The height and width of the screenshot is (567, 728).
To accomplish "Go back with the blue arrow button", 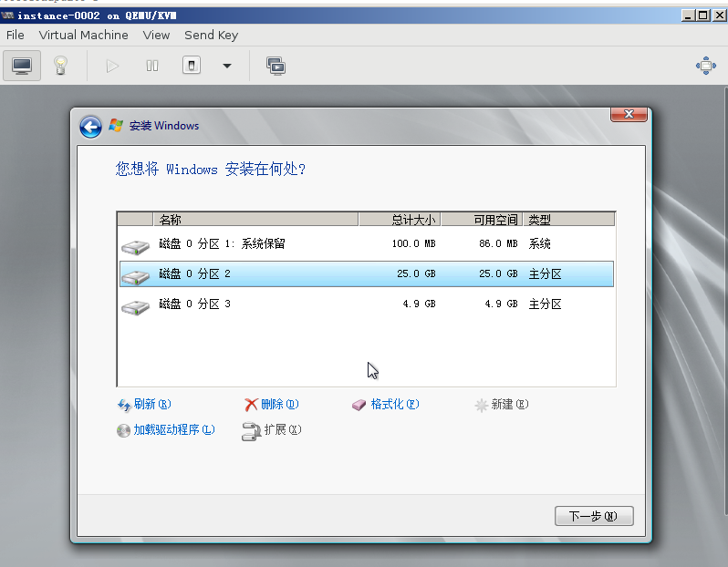I will pos(90,127).
